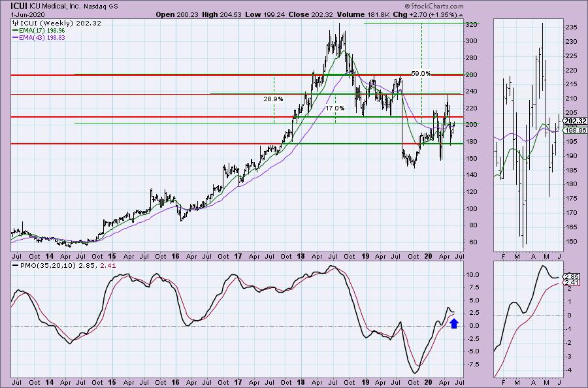The width and height of the screenshot is (588, 388).
Task: Click the -7.5 label on PMO axis
Action: pos(472,364)
